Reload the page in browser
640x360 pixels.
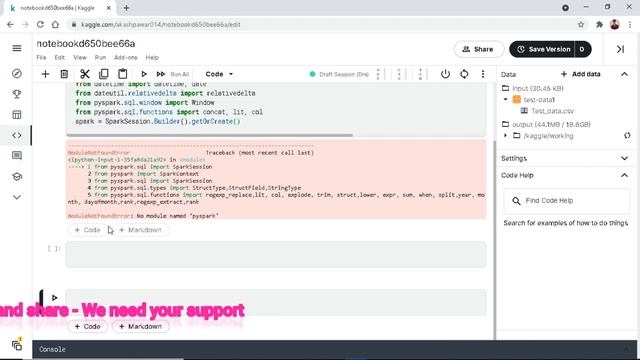pyautogui.click(x=40, y=24)
